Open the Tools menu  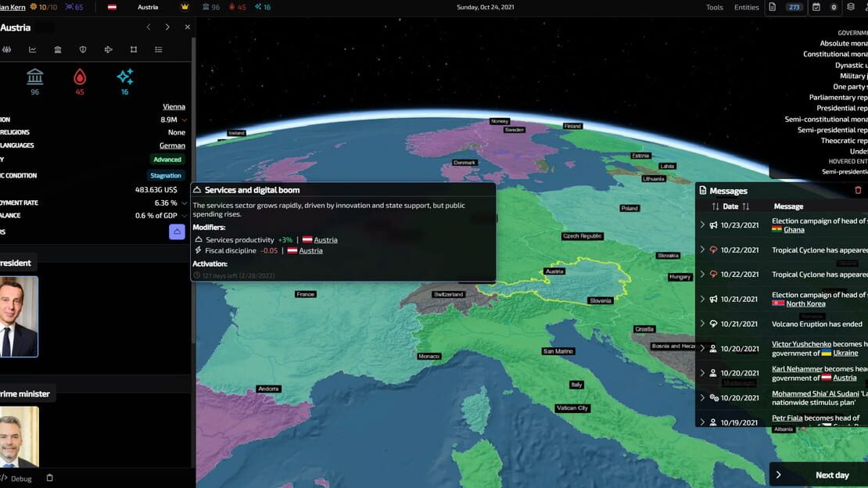point(715,7)
